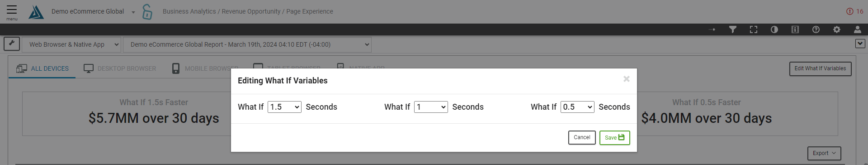The image size is (868, 165).
Task: Click the wrench tool button
Action: tap(12, 44)
